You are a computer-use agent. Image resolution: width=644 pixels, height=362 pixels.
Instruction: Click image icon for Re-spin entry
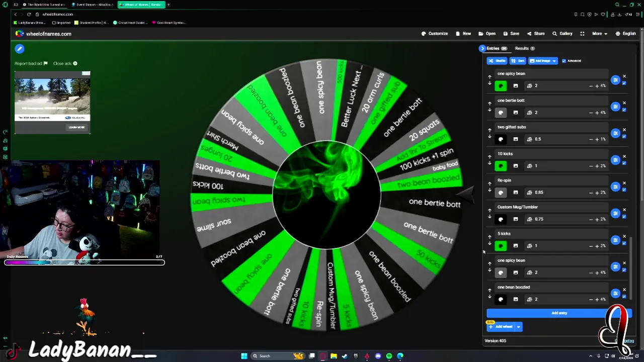(515, 193)
